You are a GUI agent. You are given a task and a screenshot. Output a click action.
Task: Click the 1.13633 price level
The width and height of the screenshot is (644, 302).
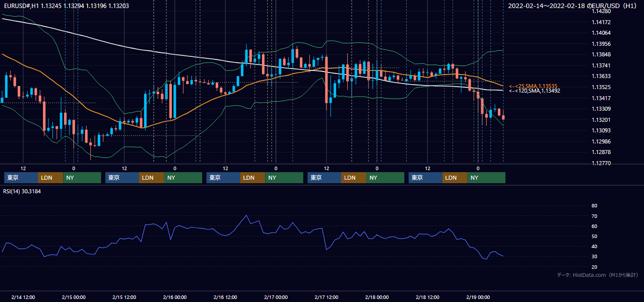[601, 76]
